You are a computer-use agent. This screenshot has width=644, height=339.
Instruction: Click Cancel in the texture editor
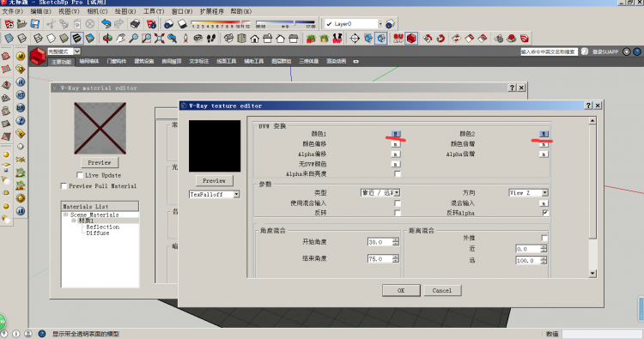pos(442,291)
